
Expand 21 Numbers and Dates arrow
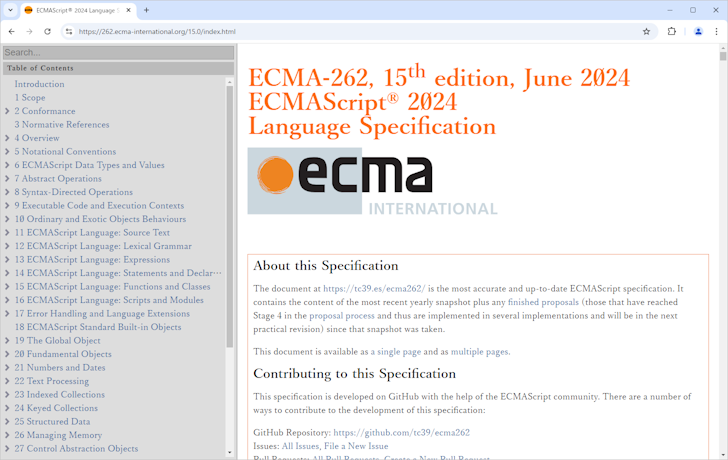(7, 367)
